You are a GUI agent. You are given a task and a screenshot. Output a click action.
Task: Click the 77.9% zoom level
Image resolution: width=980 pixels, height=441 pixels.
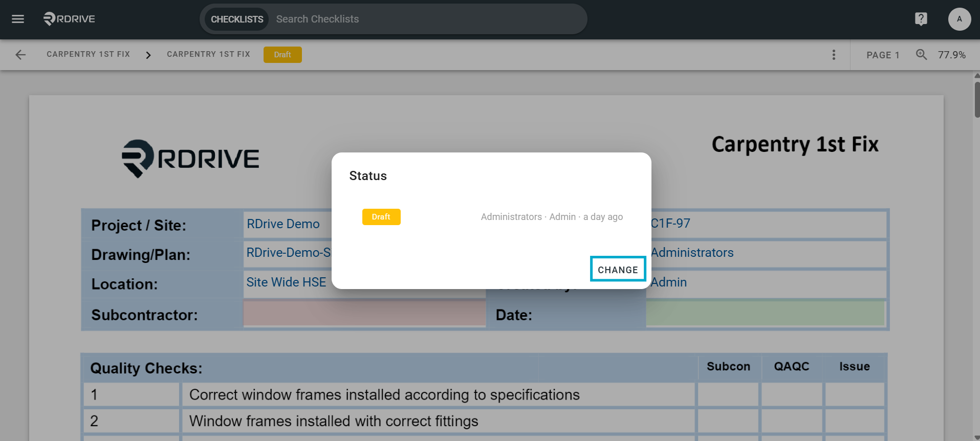pyautogui.click(x=951, y=55)
